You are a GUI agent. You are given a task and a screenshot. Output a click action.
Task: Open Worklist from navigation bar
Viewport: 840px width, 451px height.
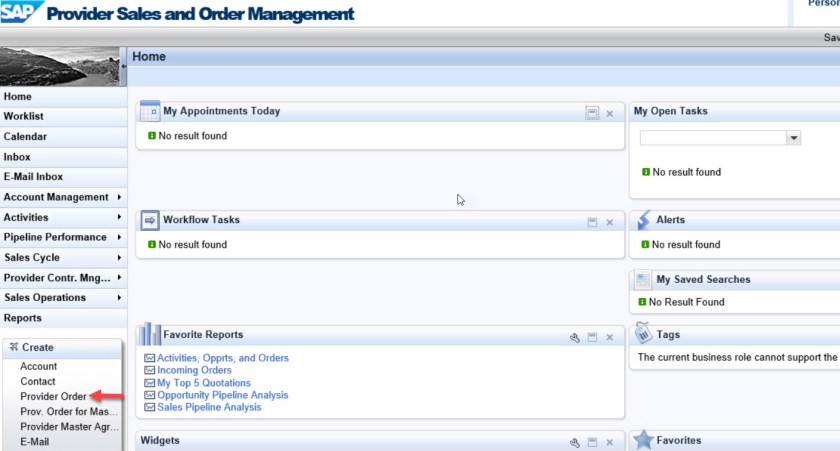[63, 116]
